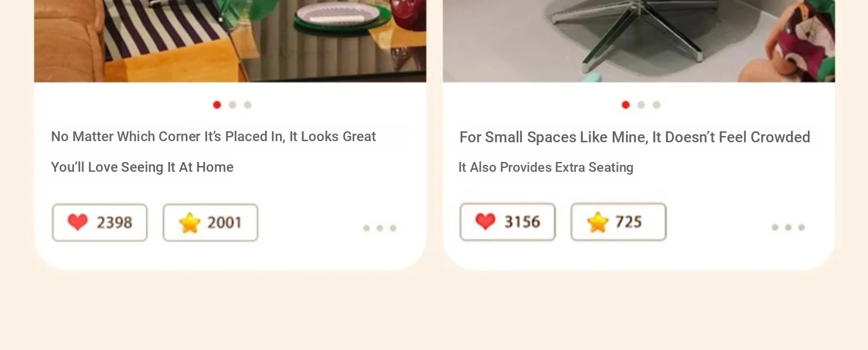Select the active red dot under the striped-chair photo

click(x=217, y=105)
